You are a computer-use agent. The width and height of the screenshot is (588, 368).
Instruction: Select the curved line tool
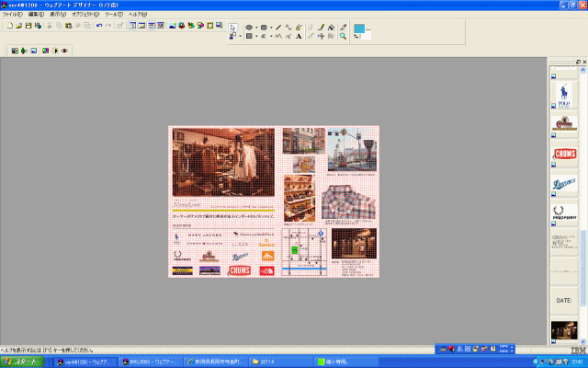tap(288, 28)
